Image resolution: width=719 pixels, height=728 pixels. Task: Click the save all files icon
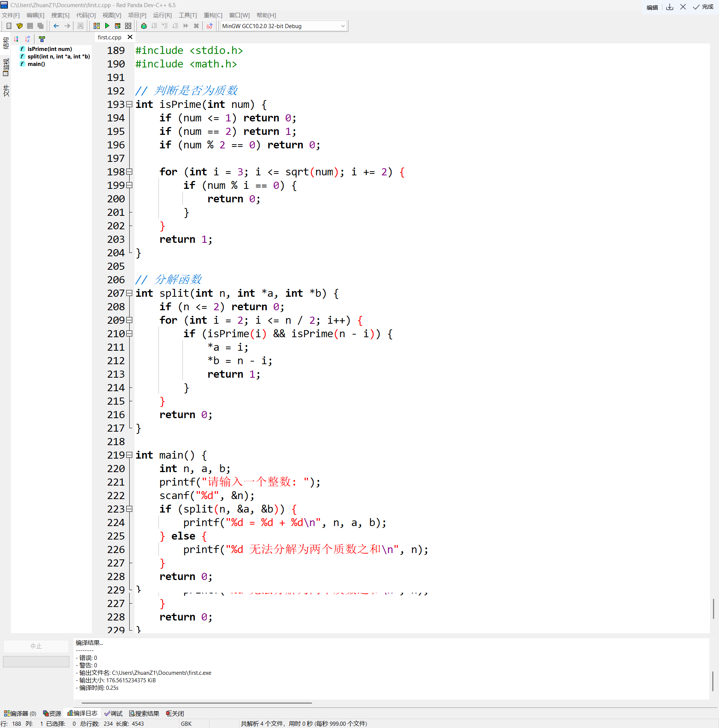point(41,26)
